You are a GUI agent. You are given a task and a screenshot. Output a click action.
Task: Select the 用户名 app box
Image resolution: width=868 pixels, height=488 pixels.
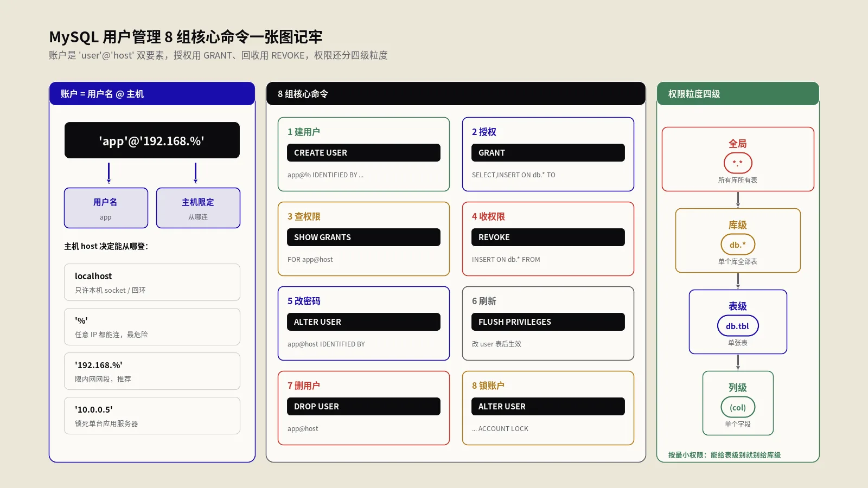tap(106, 208)
